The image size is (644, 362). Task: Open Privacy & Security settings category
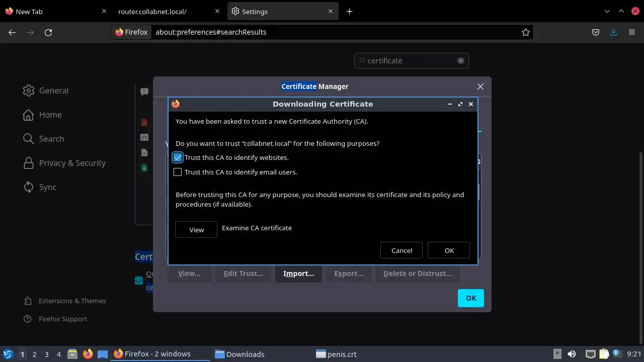[64, 163]
